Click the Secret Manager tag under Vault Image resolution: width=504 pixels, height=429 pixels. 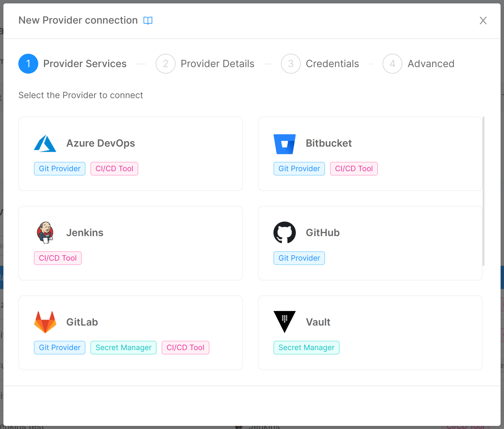point(306,347)
